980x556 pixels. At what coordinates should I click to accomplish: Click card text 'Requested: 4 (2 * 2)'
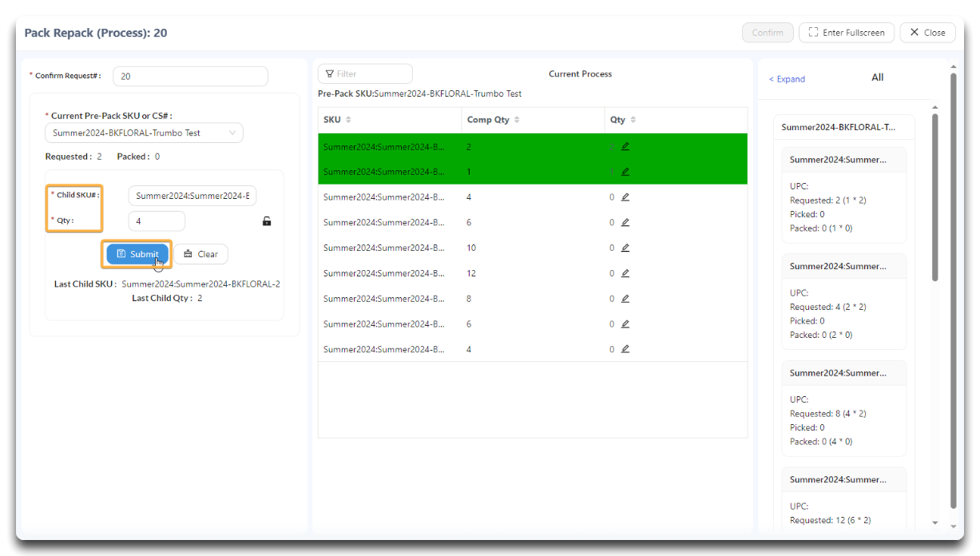coord(827,307)
